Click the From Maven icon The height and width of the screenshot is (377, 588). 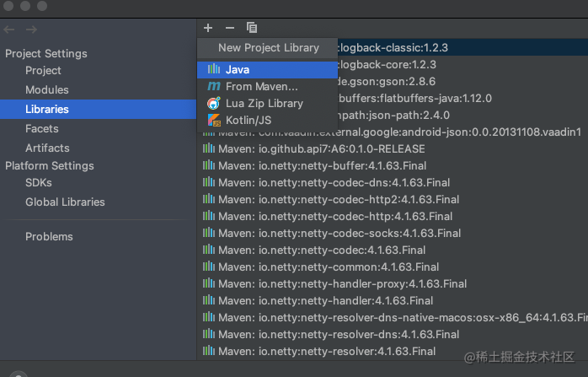pos(214,86)
